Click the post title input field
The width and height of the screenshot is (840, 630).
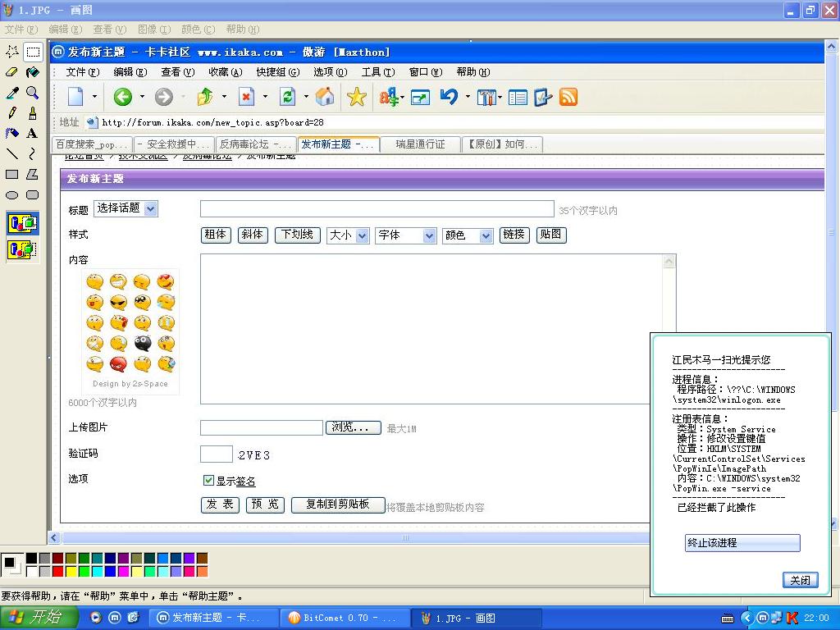[377, 209]
